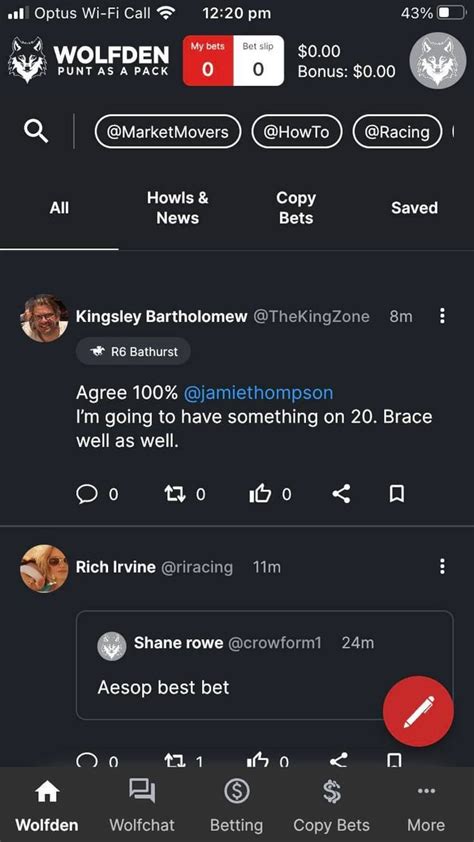This screenshot has height=842, width=474.
Task: Open Copy Bets in bottom navigation
Action: coord(331,805)
